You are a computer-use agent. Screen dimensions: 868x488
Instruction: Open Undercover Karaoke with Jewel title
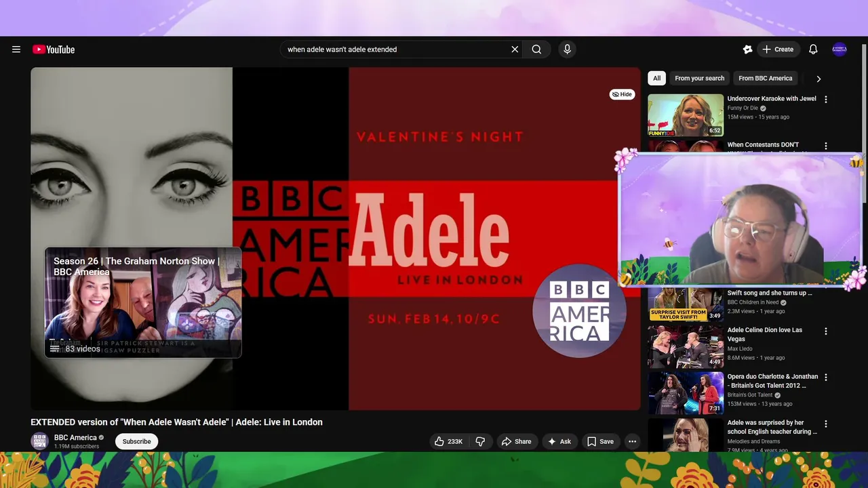pos(772,98)
